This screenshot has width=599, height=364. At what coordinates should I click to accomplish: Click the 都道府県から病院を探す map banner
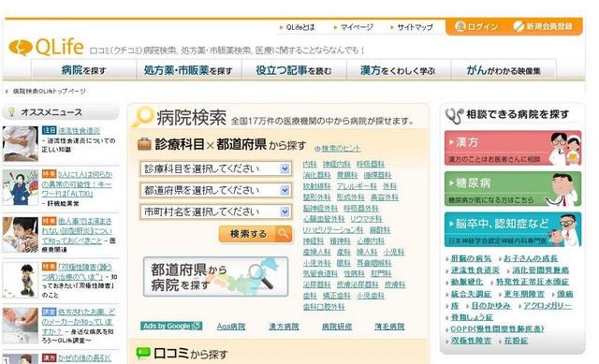215,277
